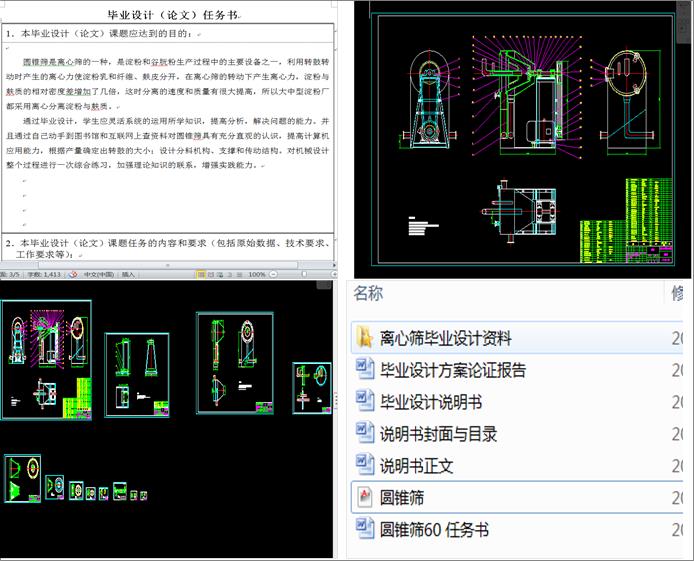Select the fourth small sheet at right of CAD overview
The width and height of the screenshot is (694, 561).
click(312, 388)
